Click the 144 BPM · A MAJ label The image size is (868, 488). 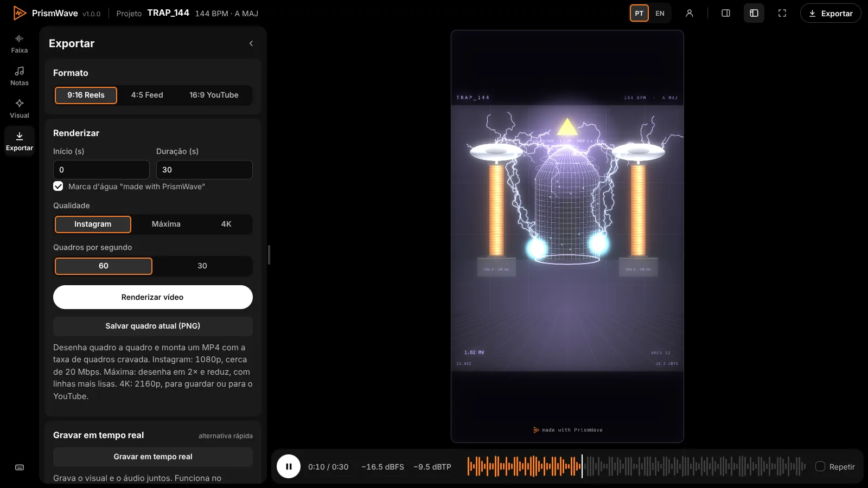click(227, 14)
